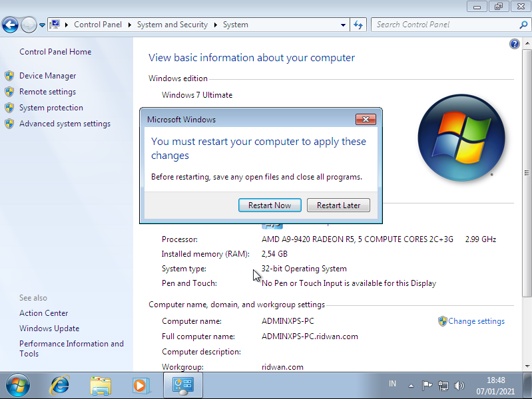Select Control Panel taskbar button
Screen dimensions: 532x399
tap(183, 385)
